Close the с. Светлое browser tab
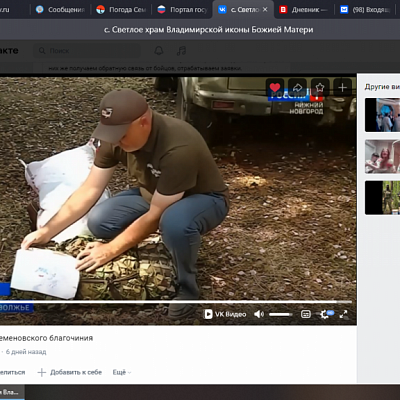Image resolution: width=400 pixels, height=400 pixels. click(265, 10)
